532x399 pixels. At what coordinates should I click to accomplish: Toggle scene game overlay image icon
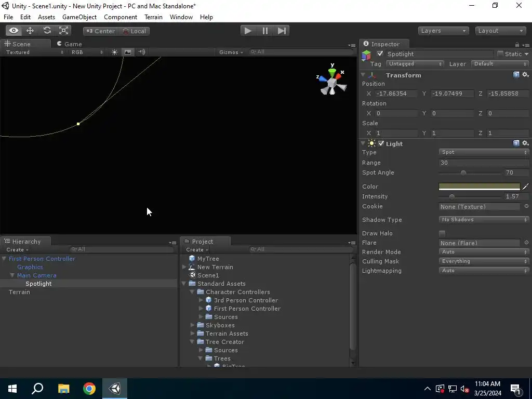coord(128,52)
